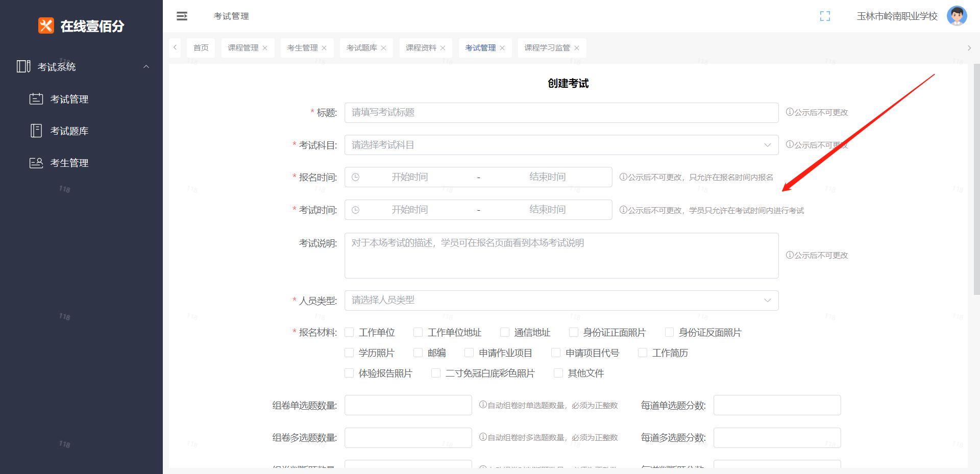The height and width of the screenshot is (474, 980).
Task: Close the 考生管理 tab
Action: pyautogui.click(x=324, y=48)
